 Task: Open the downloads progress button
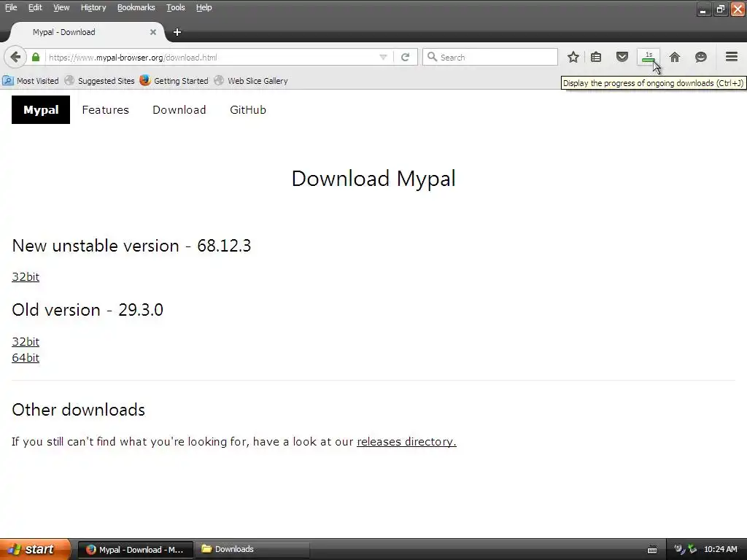point(649,57)
